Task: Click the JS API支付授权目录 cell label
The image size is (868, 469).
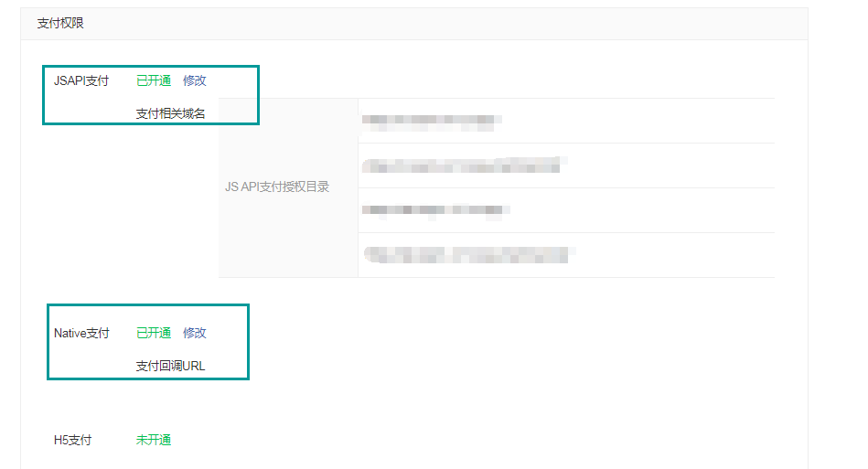Action: (277, 187)
